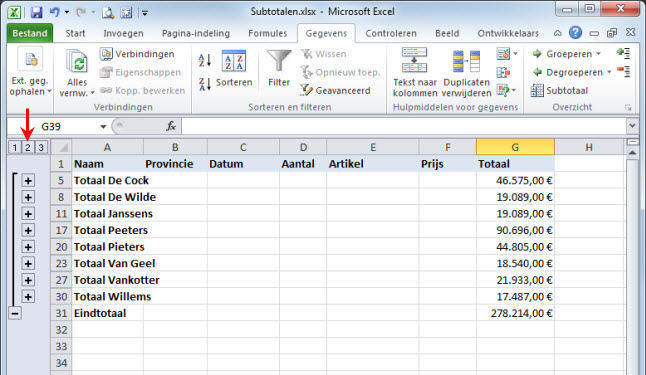The height and width of the screenshot is (375, 646).
Task: Click the Filter funnel icon
Action: point(279,62)
